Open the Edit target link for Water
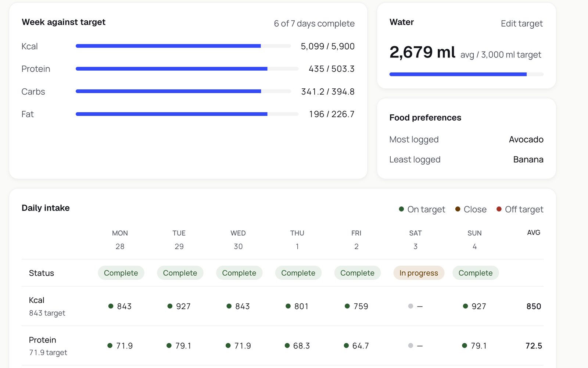This screenshot has width=588, height=368. tap(521, 24)
